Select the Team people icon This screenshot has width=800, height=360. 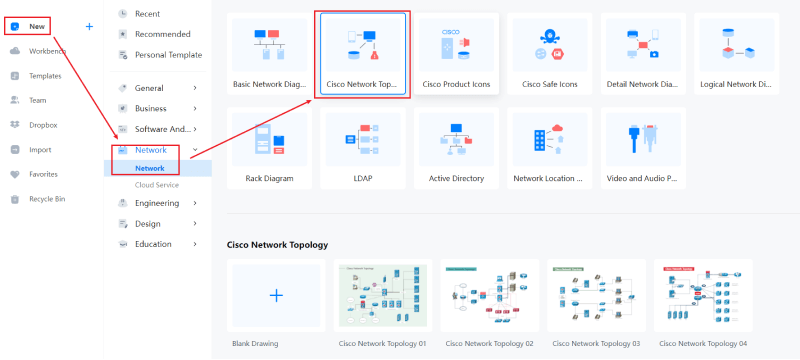(x=15, y=100)
